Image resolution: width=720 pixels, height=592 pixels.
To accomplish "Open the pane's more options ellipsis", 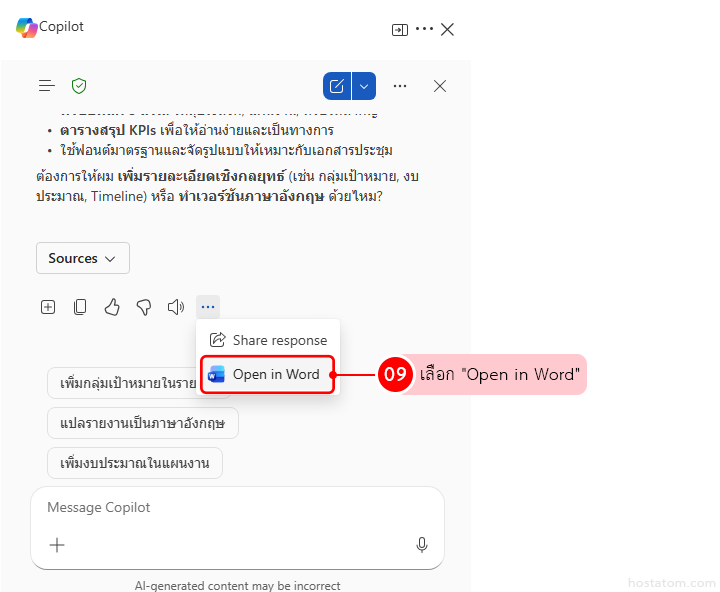I will click(400, 86).
